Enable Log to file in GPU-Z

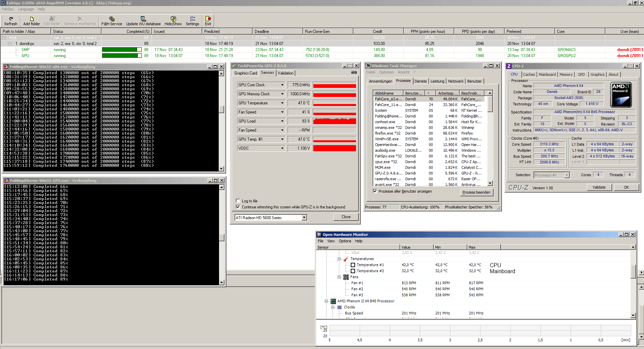pyautogui.click(x=238, y=201)
